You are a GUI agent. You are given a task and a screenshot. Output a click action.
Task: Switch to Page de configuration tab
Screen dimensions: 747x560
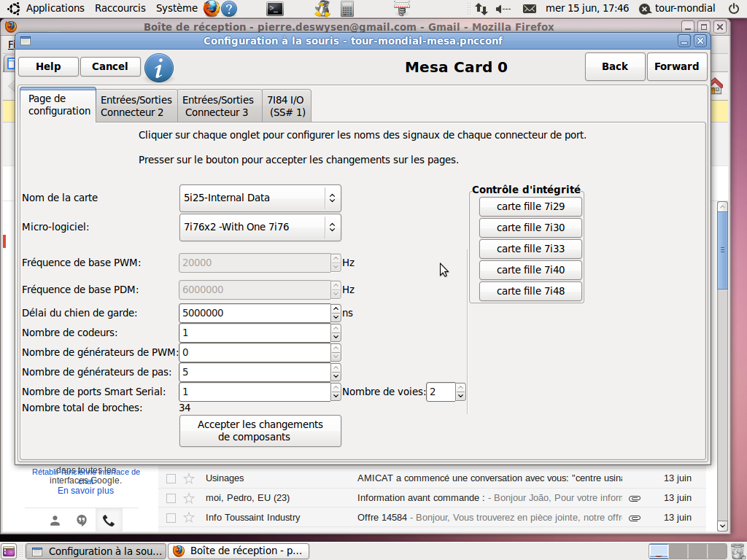coord(58,105)
